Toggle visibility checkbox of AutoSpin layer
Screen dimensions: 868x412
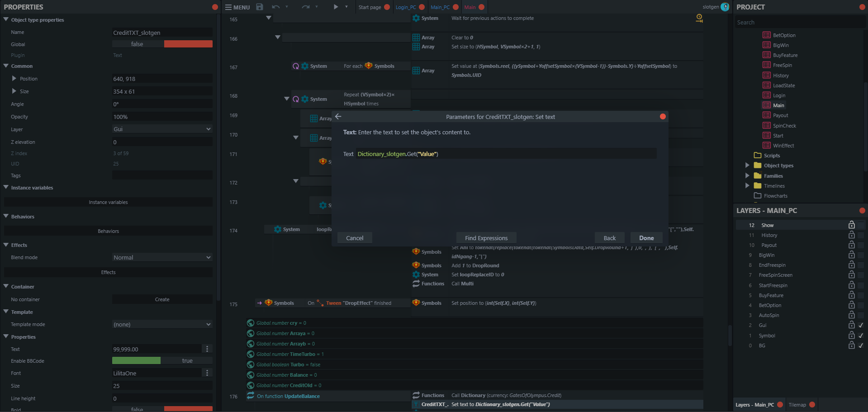[x=861, y=315]
